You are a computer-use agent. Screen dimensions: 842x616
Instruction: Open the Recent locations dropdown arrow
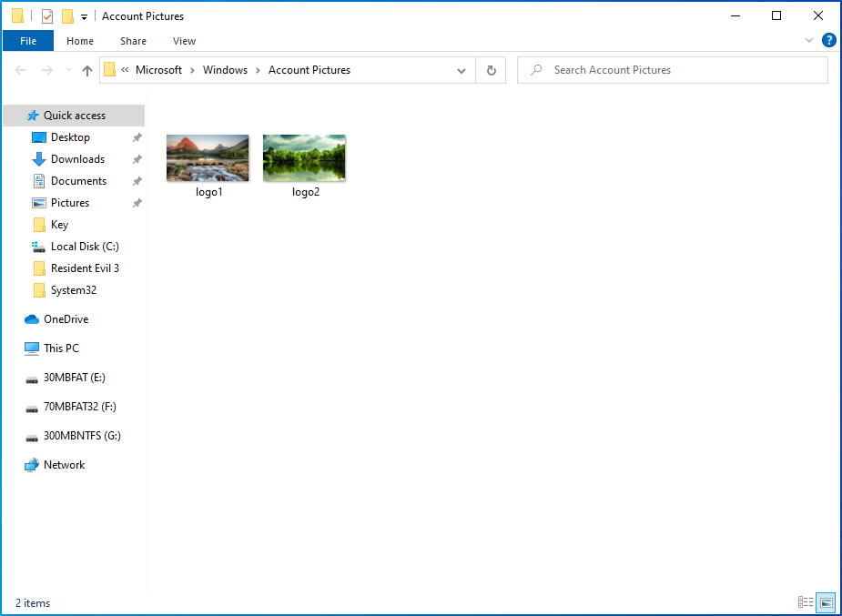click(x=68, y=70)
